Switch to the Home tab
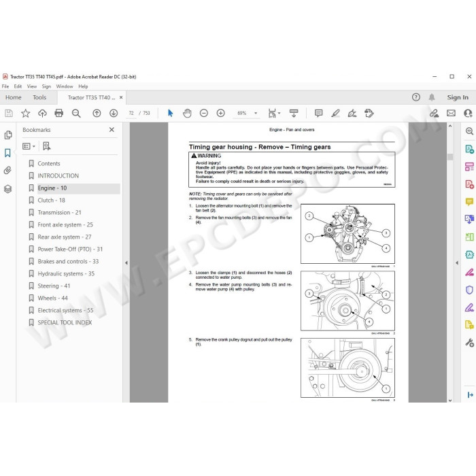Screen dimensions: 476x476 point(14,97)
